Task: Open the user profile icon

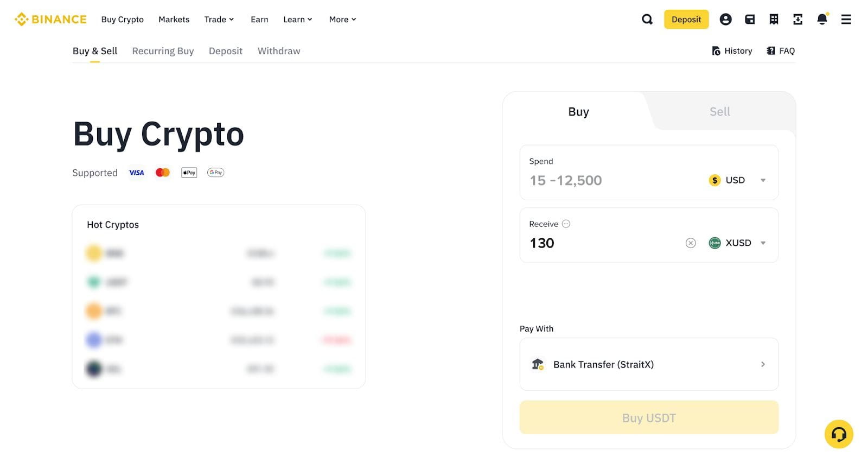Action: 725,20
